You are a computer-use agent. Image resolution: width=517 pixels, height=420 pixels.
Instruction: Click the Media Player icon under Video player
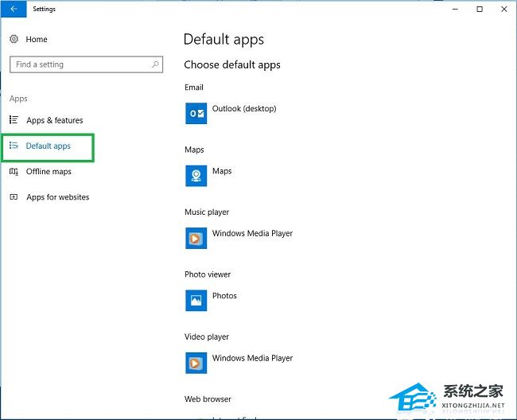[x=196, y=363]
